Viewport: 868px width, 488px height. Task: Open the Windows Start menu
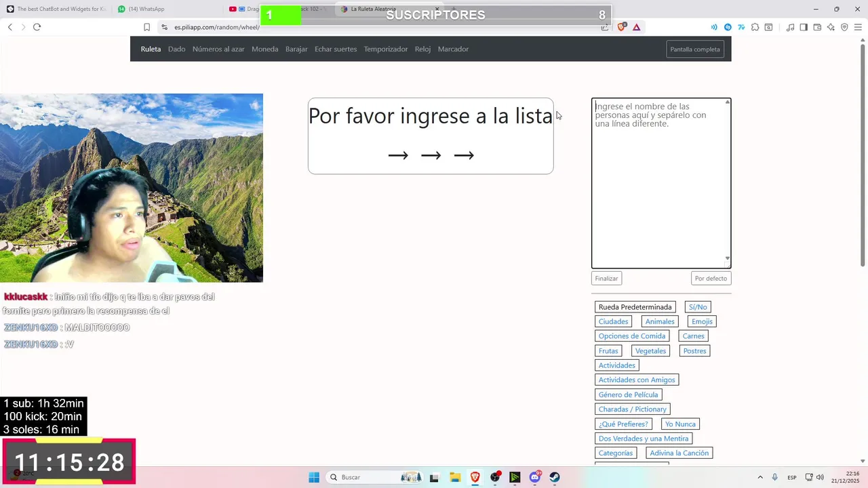click(314, 477)
